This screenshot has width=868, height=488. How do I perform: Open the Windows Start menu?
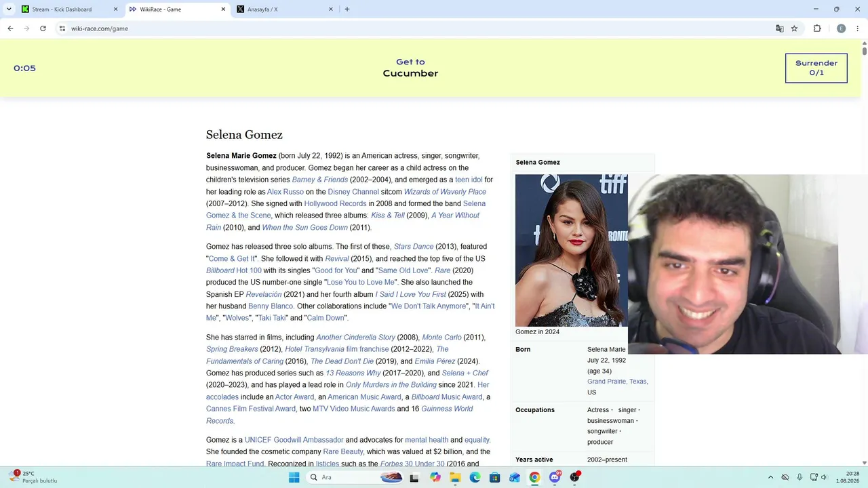294,477
